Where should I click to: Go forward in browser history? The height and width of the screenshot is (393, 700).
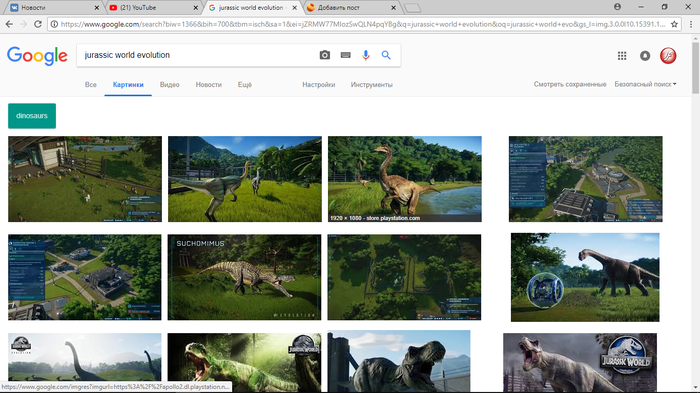point(24,24)
